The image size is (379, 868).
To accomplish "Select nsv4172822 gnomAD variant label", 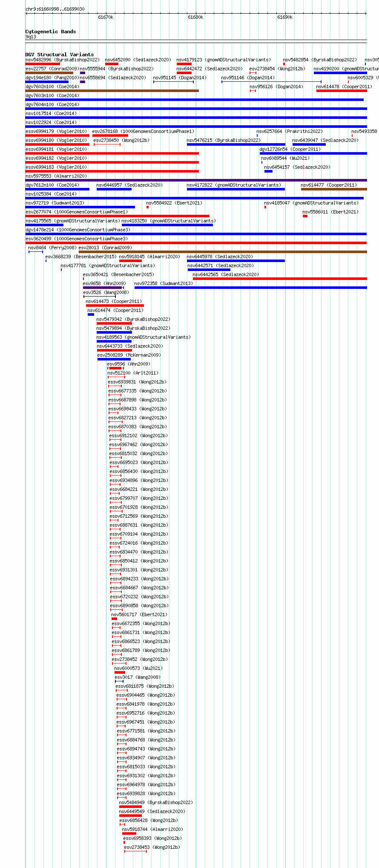I will tap(234, 185).
